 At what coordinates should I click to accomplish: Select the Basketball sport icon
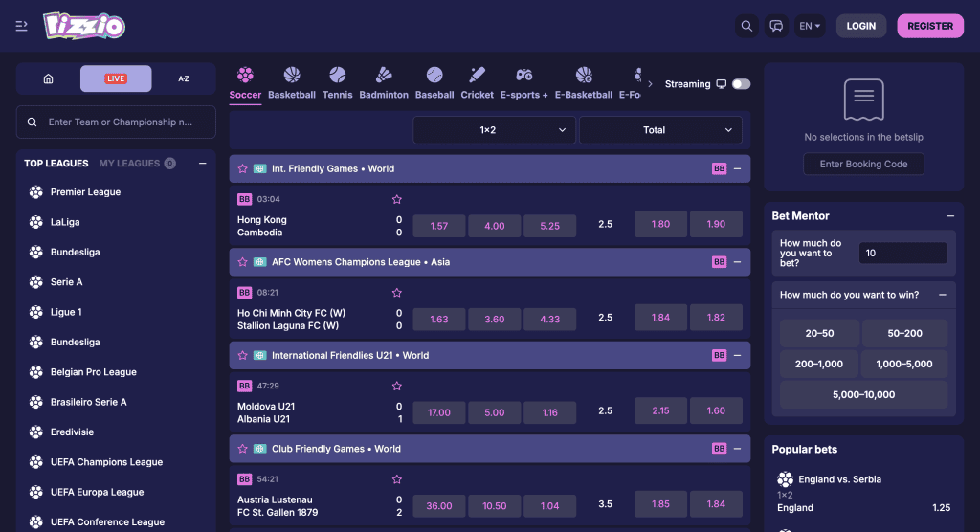coord(292,75)
